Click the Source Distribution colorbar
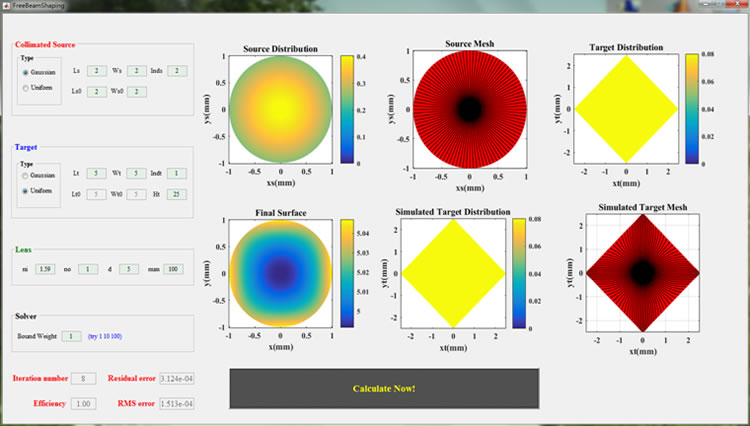750x426 pixels. point(347,108)
